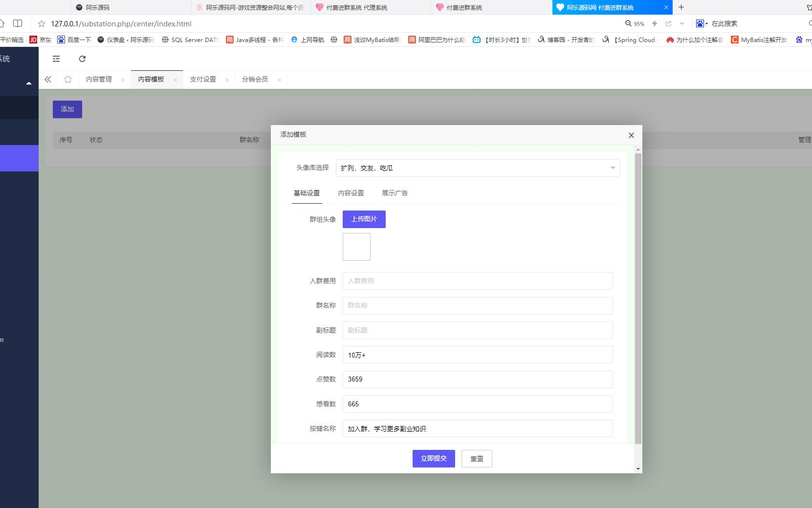Click the dialog scrollbar up arrow

click(638, 149)
